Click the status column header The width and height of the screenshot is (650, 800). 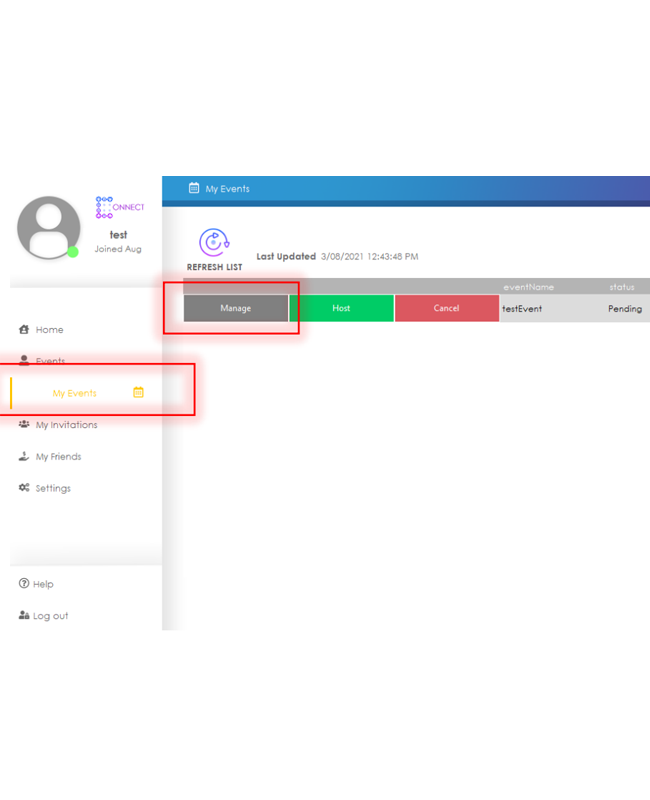(x=622, y=287)
